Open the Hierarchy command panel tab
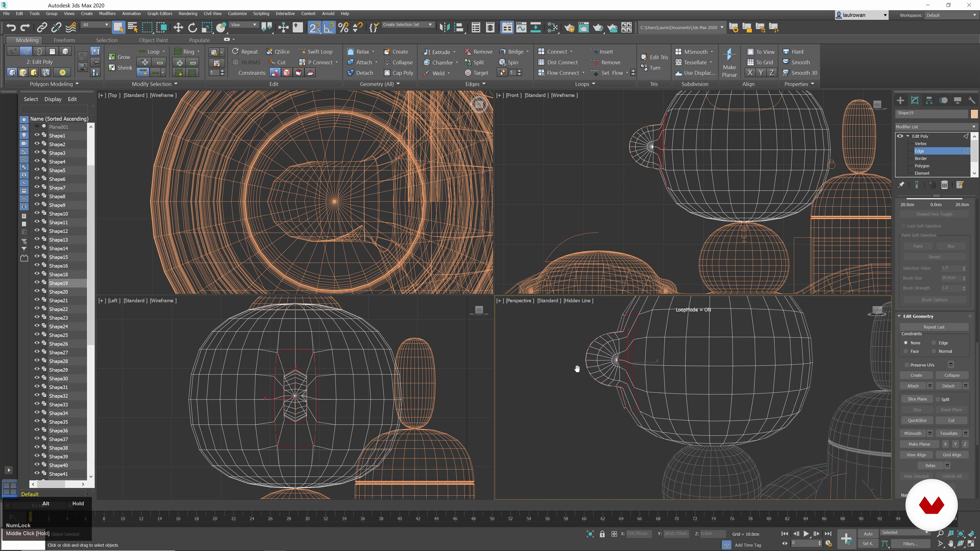 tap(929, 101)
